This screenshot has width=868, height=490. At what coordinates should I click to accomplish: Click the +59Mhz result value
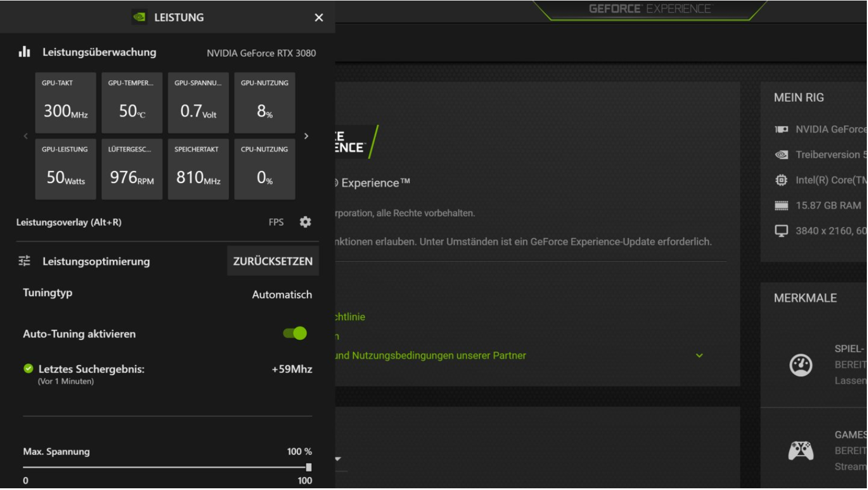292,369
